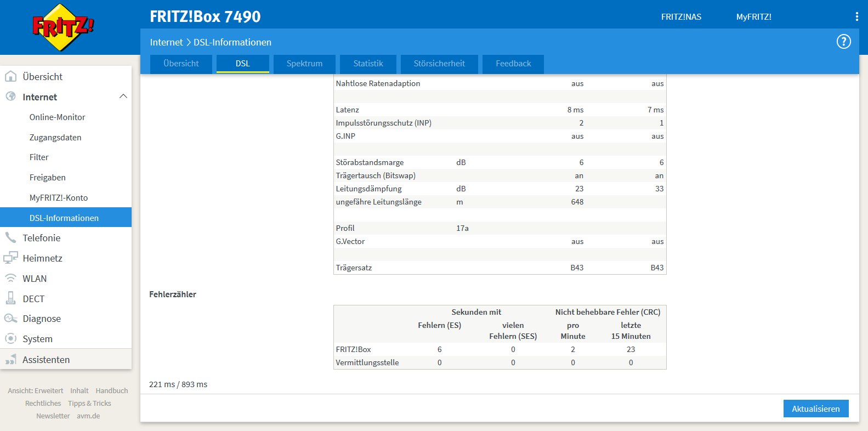The image size is (868, 431).
Task: Open the Rechtliches footer link
Action: tap(43, 404)
